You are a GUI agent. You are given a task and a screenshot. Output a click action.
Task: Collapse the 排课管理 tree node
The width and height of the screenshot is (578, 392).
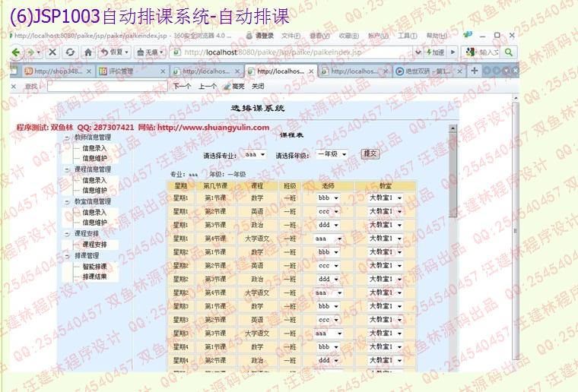tap(67, 256)
